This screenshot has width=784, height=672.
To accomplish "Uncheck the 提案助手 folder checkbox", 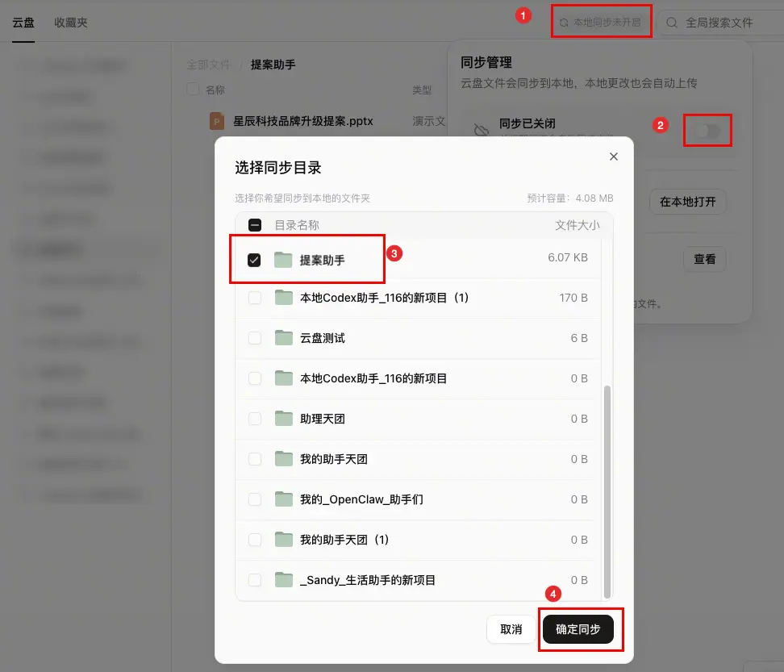I will point(254,260).
